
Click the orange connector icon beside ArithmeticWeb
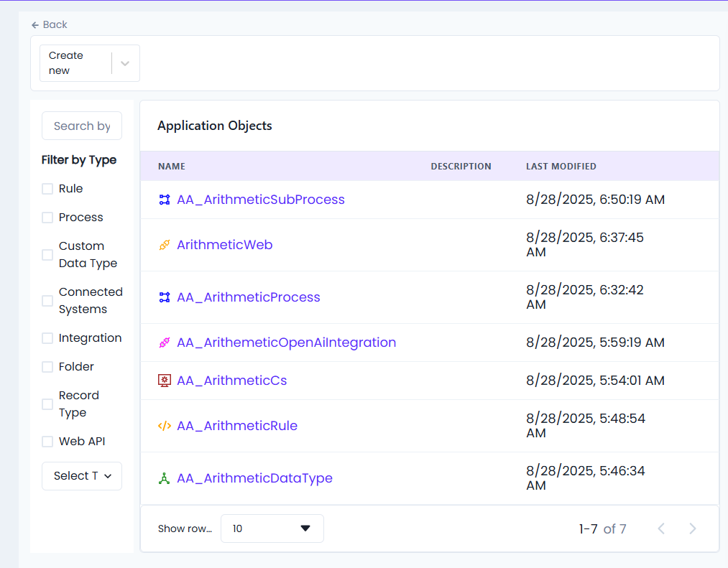[x=165, y=245]
